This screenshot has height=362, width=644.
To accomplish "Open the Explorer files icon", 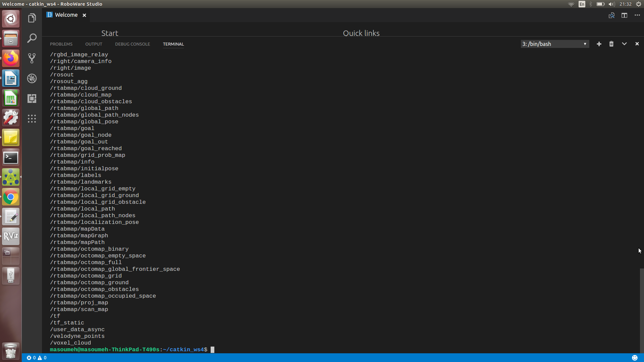I will (32, 18).
